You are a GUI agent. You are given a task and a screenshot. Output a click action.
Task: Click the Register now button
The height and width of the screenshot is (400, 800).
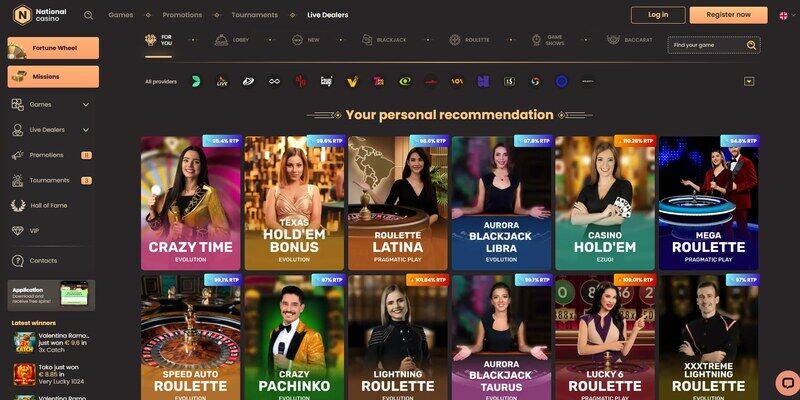click(729, 15)
